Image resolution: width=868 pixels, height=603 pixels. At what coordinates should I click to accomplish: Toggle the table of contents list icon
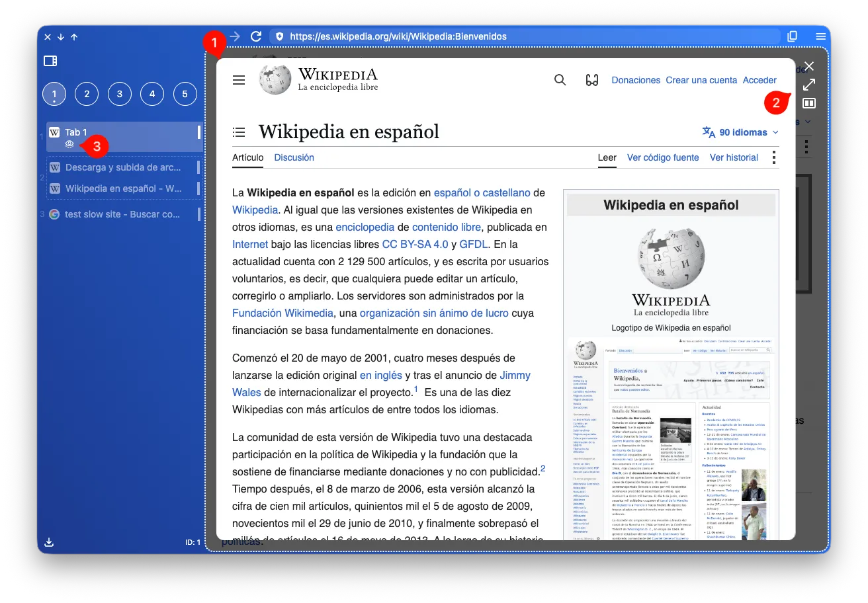point(239,132)
